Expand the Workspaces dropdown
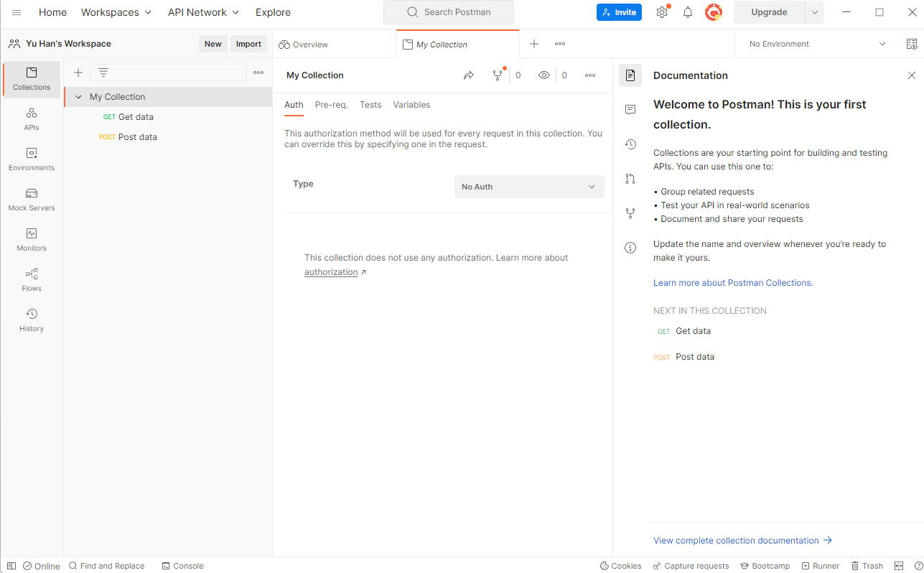 click(x=116, y=12)
